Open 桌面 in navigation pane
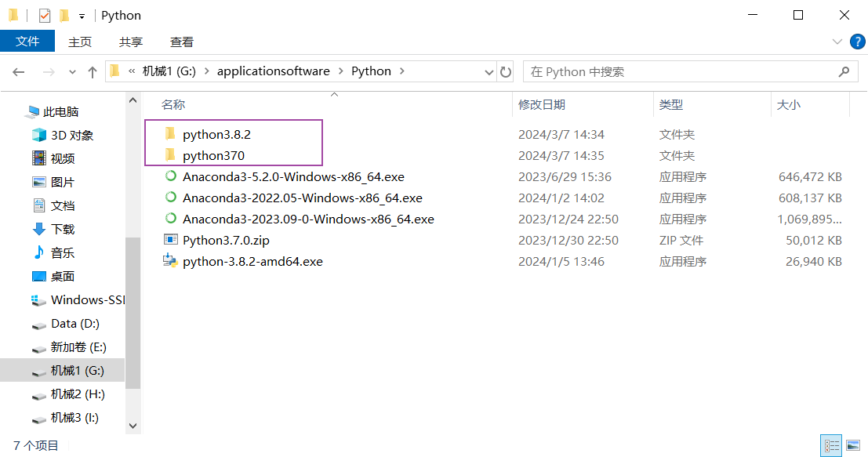Image resolution: width=868 pixels, height=457 pixels. click(x=63, y=276)
